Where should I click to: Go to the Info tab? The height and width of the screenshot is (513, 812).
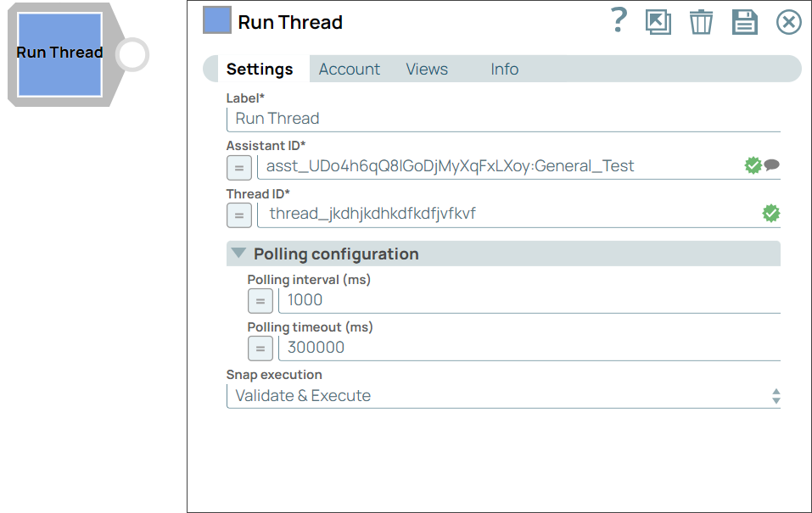tap(504, 70)
